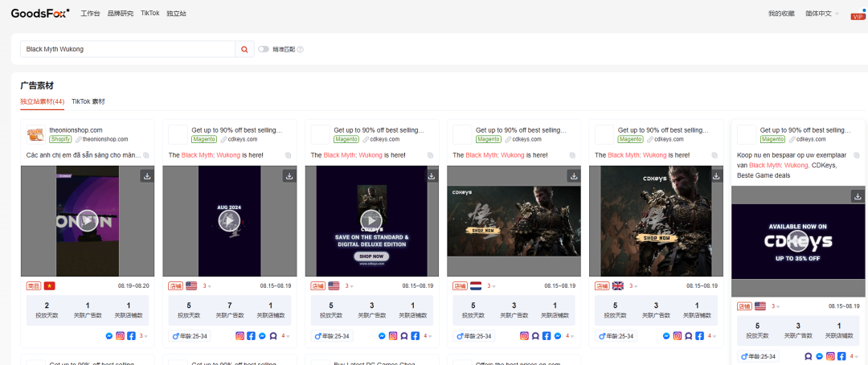Click the Magento tag on the UK card
Screen dimensions: 868x365
[631, 140]
